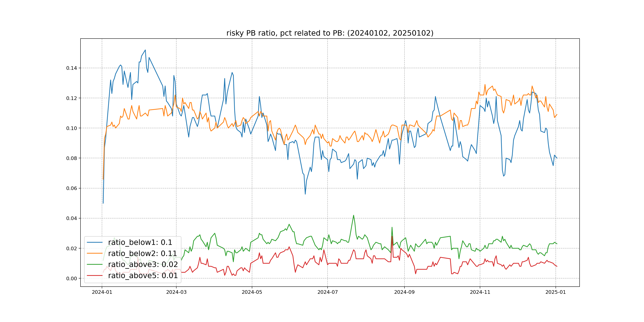644x322 pixels.
Task: Click the 2025-01 x-axis tick label
Action: pyautogui.click(x=556, y=292)
